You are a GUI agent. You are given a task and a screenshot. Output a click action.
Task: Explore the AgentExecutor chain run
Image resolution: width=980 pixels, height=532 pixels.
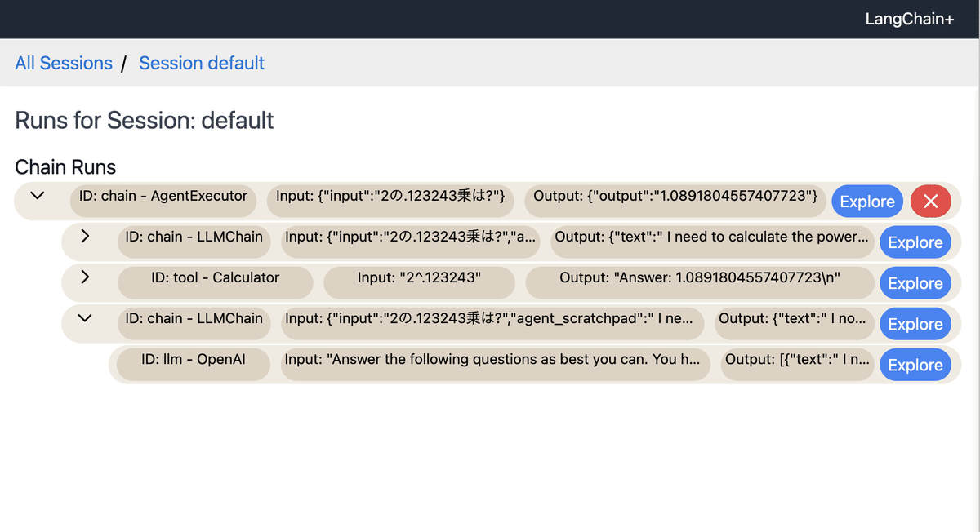pyautogui.click(x=866, y=202)
